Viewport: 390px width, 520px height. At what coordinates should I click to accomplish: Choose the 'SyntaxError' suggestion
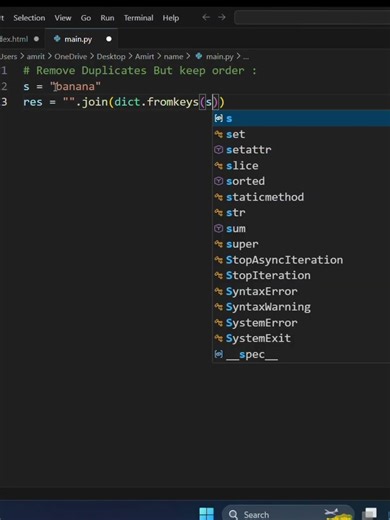(x=301, y=291)
